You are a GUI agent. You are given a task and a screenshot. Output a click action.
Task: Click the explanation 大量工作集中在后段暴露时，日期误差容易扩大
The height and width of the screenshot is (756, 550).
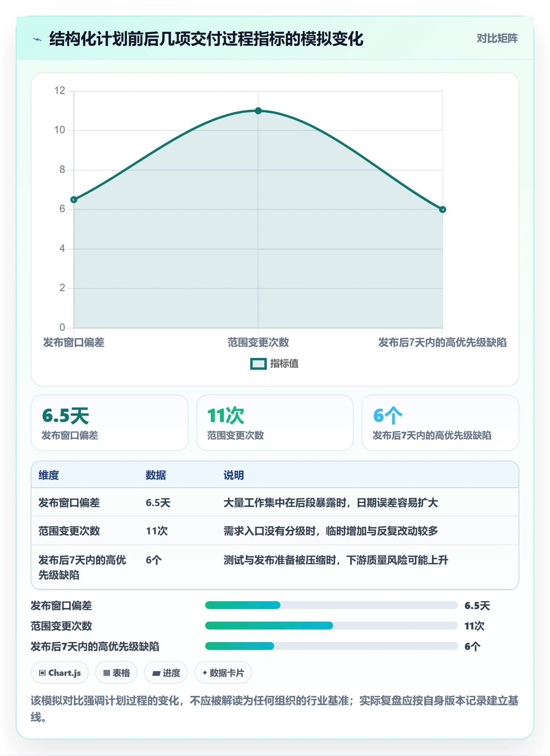coord(331,503)
